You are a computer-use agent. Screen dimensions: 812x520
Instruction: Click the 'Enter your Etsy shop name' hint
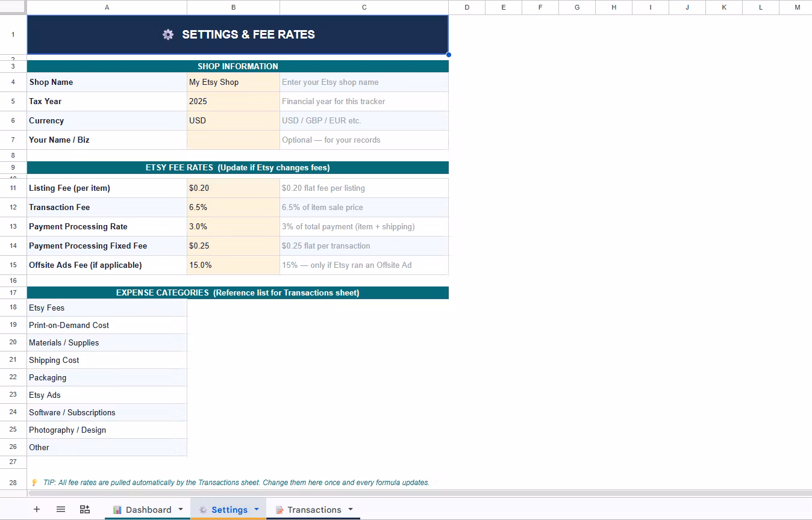tap(364, 82)
